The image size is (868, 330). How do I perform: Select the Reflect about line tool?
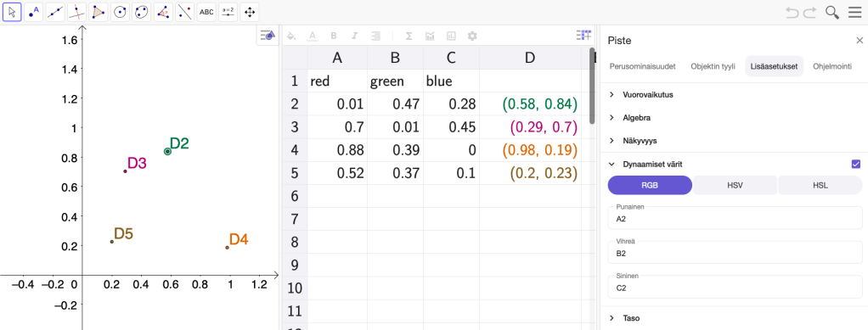tap(185, 12)
